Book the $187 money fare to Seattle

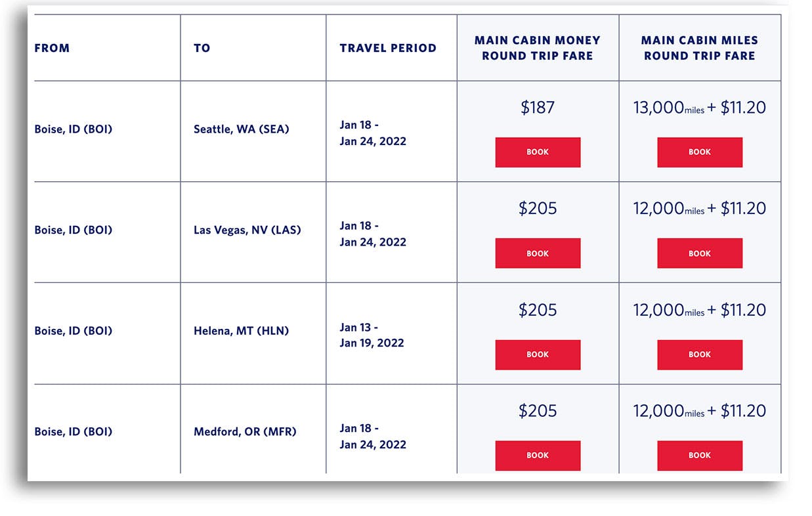(538, 152)
